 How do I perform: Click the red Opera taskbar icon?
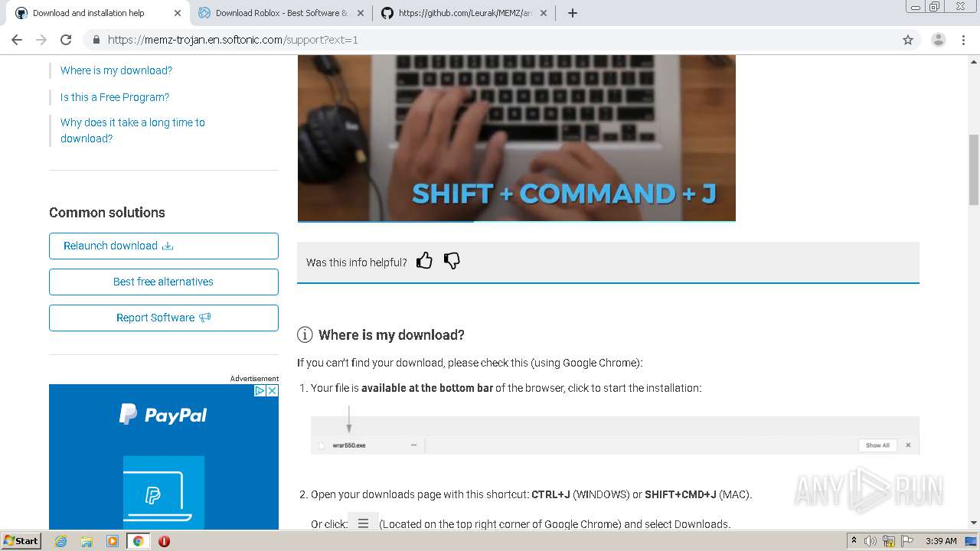(164, 541)
